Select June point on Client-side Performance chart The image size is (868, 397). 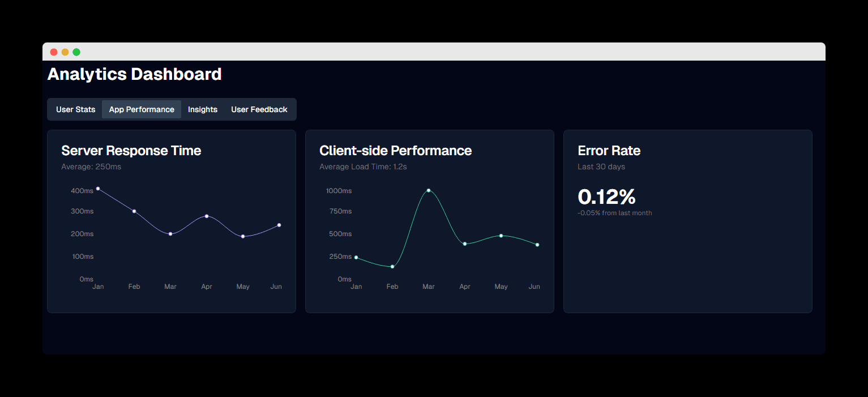click(x=537, y=245)
